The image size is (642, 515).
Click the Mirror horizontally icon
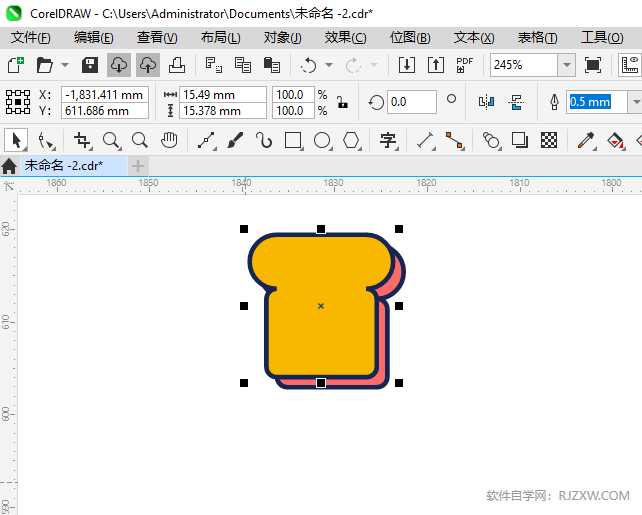coord(486,102)
